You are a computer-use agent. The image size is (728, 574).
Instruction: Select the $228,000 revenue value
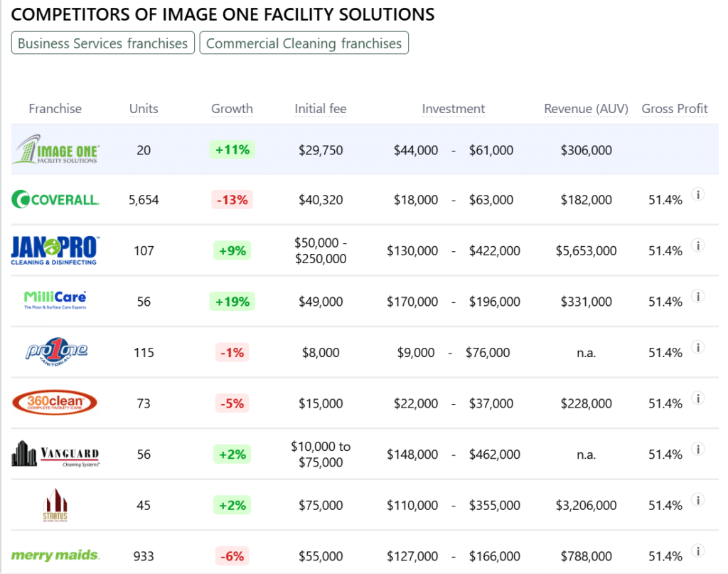586,403
